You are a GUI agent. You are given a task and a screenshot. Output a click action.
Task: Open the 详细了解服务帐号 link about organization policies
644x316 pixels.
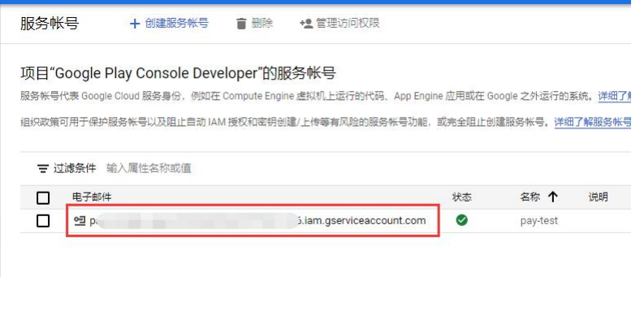pyautogui.click(x=593, y=122)
